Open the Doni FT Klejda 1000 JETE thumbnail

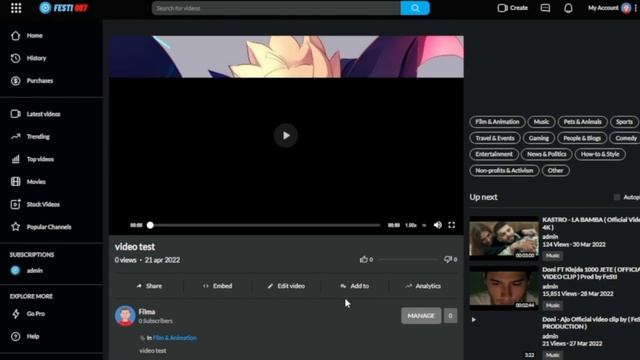(x=504, y=288)
